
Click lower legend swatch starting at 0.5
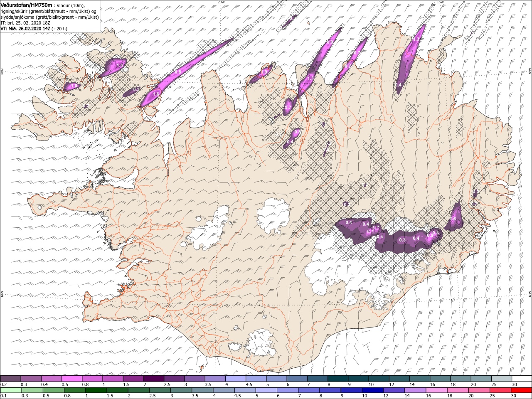pos(53,390)
